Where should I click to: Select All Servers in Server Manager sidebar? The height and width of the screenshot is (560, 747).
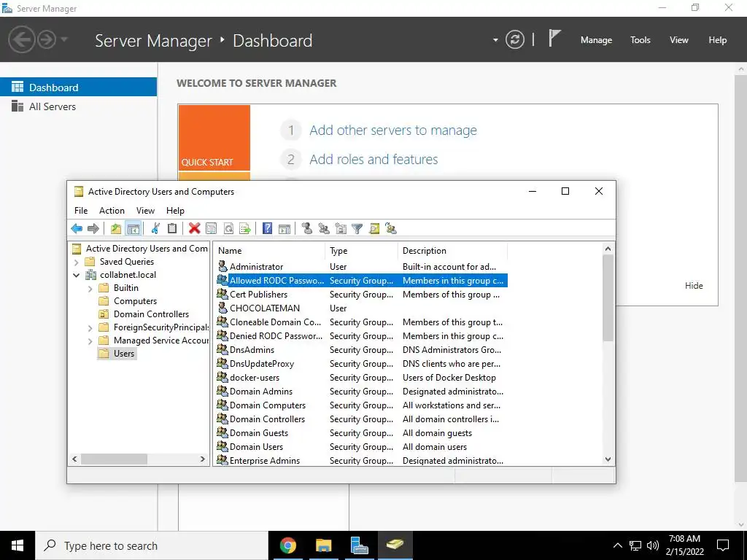(78, 106)
